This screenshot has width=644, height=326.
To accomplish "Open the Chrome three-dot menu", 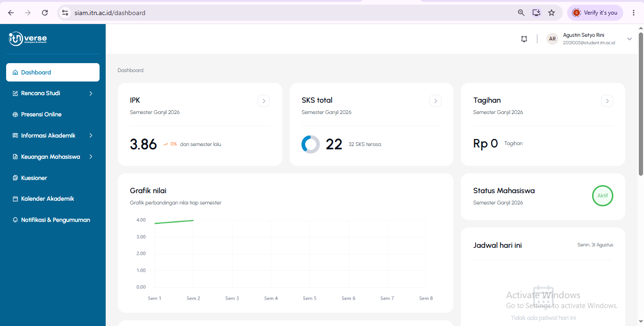I will point(634,13).
